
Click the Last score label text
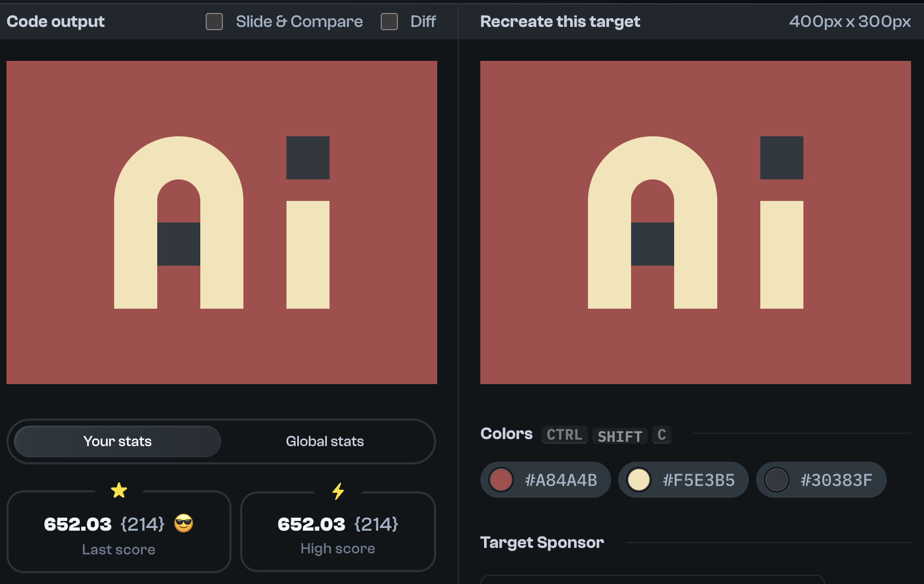(118, 550)
